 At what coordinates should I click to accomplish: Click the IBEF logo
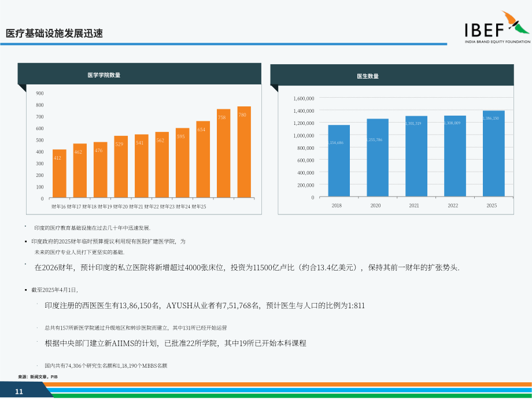tap(497, 27)
